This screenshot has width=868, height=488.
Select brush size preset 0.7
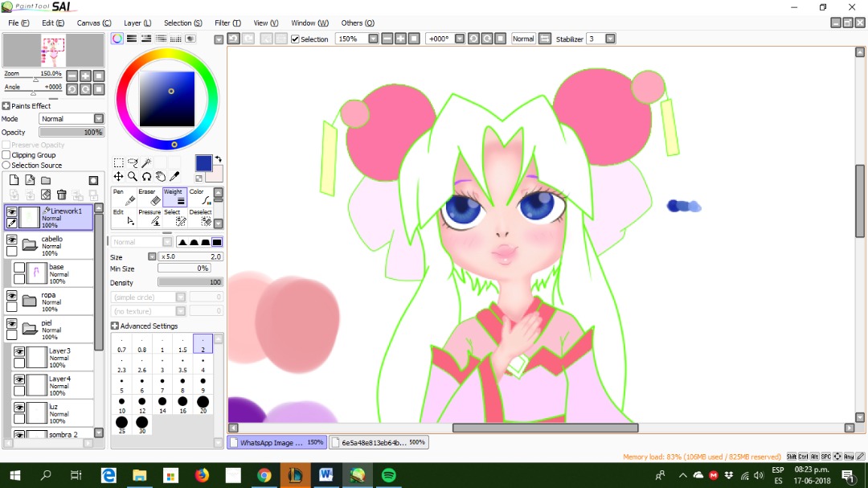pos(122,344)
